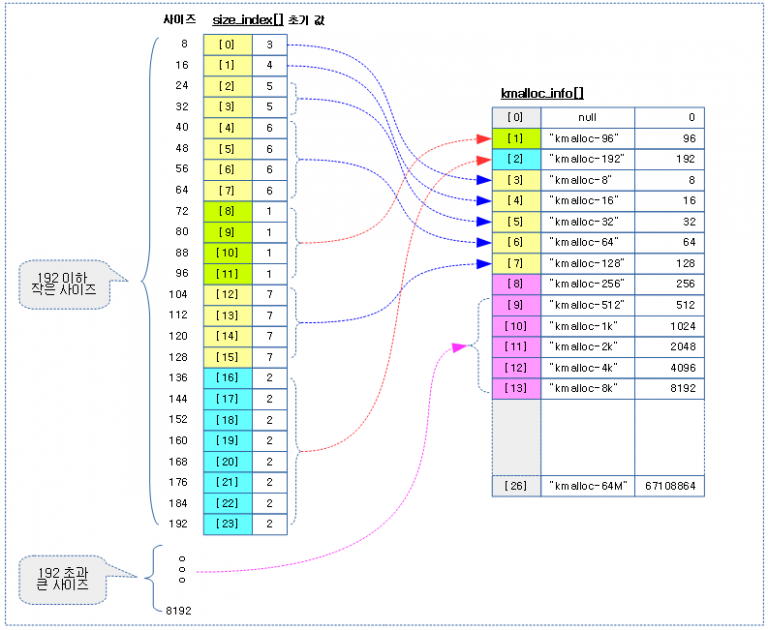Screen dimensions: 768x630
Task: Click the 2048 value cell
Action: 670,347
